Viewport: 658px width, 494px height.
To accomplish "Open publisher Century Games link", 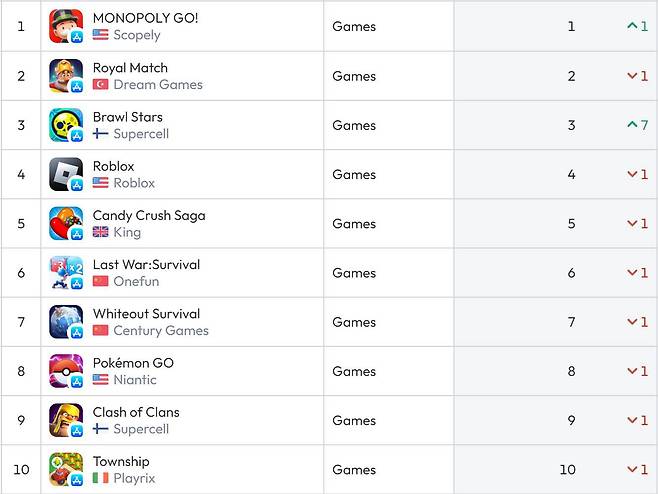I will 161,331.
